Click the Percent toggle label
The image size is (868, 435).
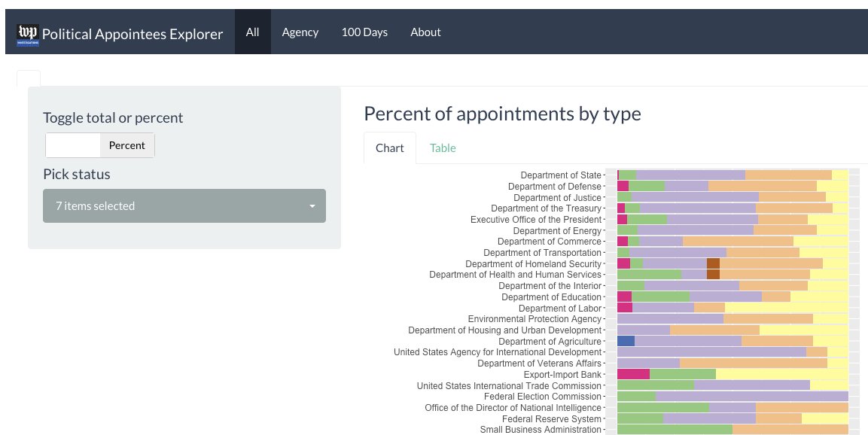126,145
